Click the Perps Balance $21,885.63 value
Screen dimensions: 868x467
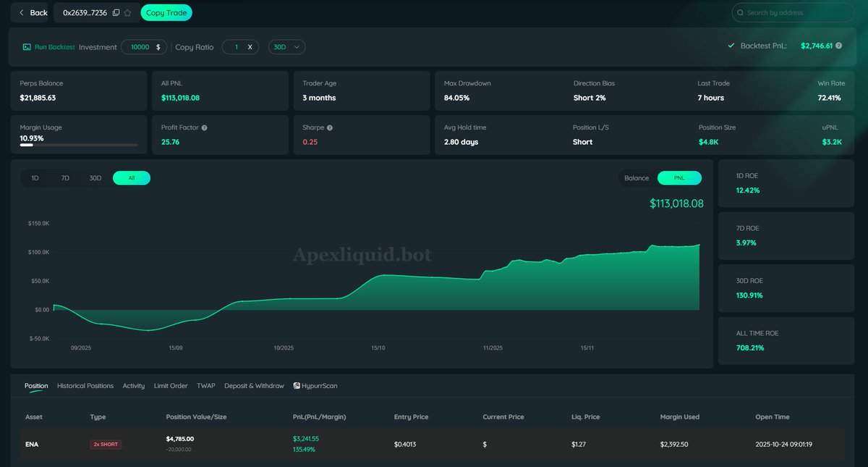click(38, 98)
